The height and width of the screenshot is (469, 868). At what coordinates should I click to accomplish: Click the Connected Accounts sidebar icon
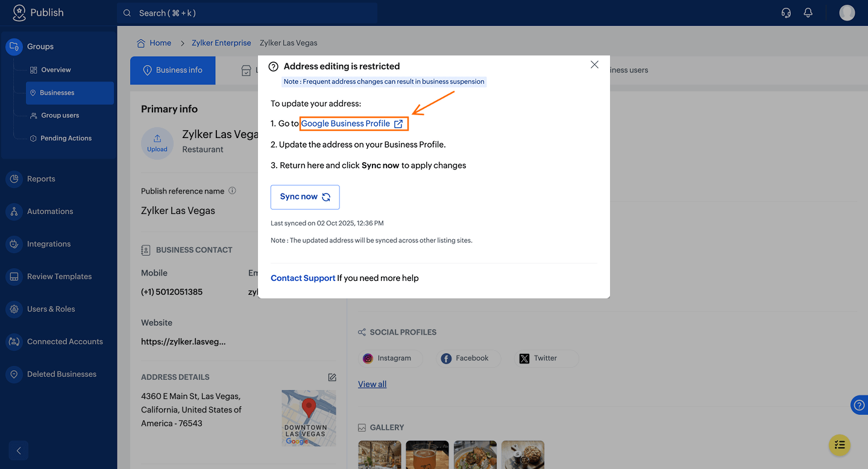pos(14,342)
